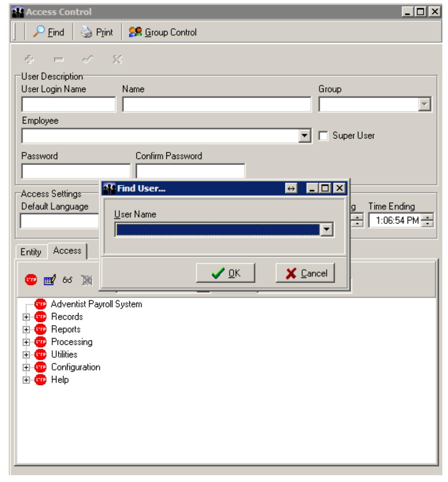Click the Name input field
The height and width of the screenshot is (482, 448).
217,104
